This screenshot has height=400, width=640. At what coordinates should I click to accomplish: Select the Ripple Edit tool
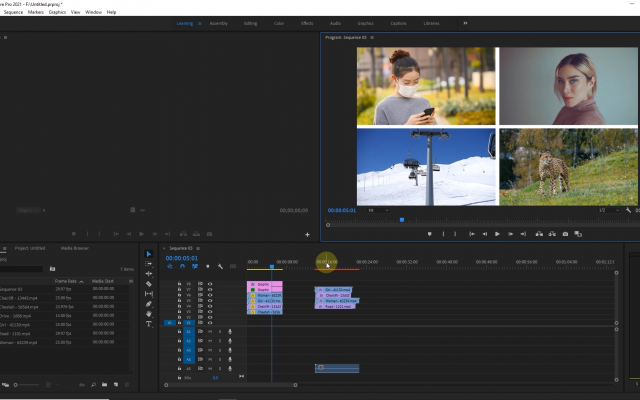coord(149,274)
